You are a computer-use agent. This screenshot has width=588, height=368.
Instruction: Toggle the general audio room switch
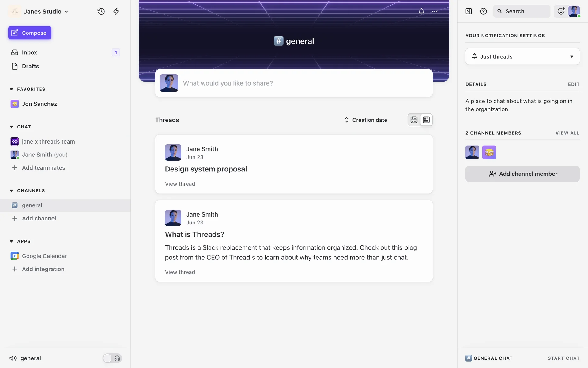pos(112,358)
